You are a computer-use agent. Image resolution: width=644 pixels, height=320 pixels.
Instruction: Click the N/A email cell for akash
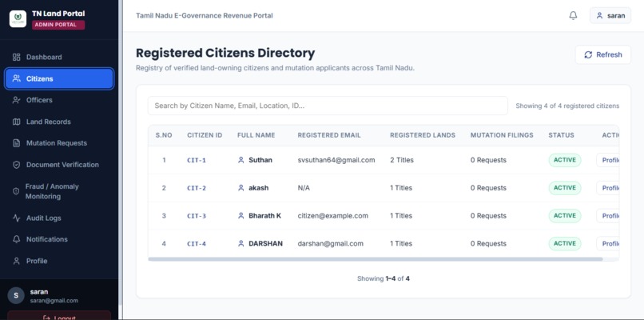[304, 188]
